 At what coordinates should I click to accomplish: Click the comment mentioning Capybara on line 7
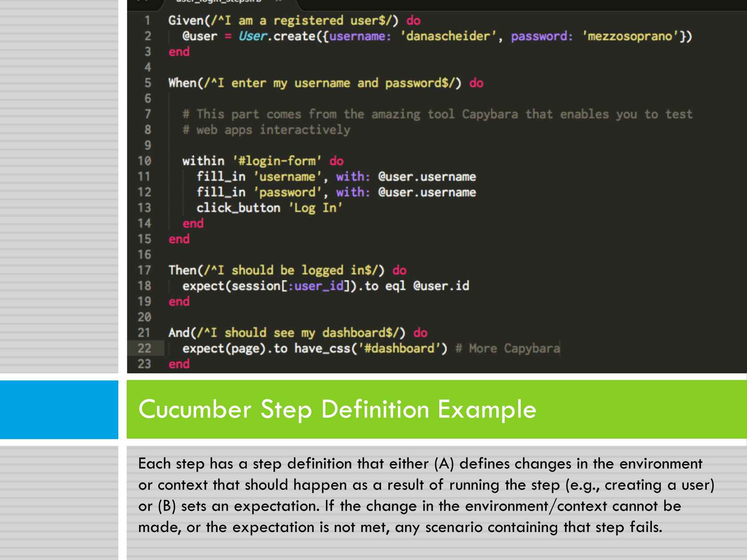coord(438,114)
